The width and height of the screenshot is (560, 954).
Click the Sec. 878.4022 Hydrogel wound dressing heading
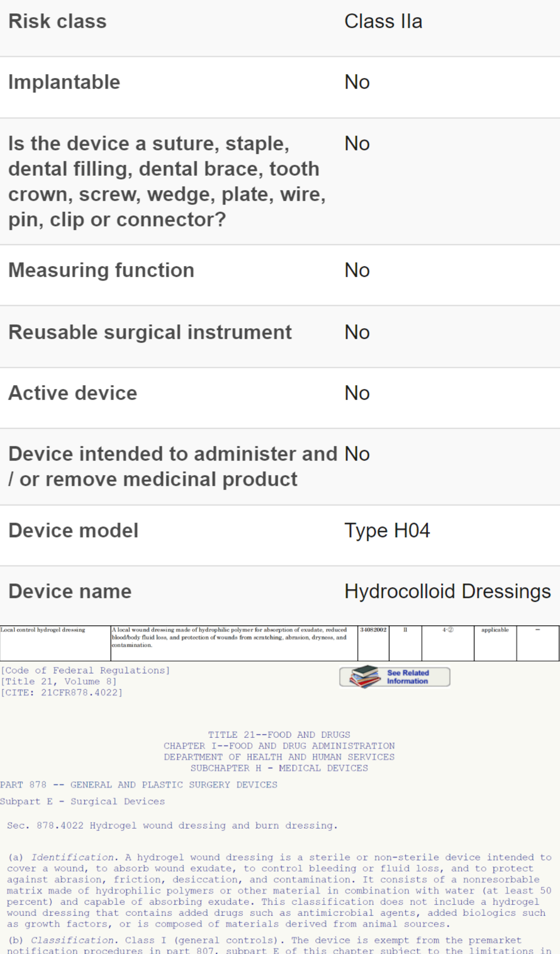coord(172,826)
